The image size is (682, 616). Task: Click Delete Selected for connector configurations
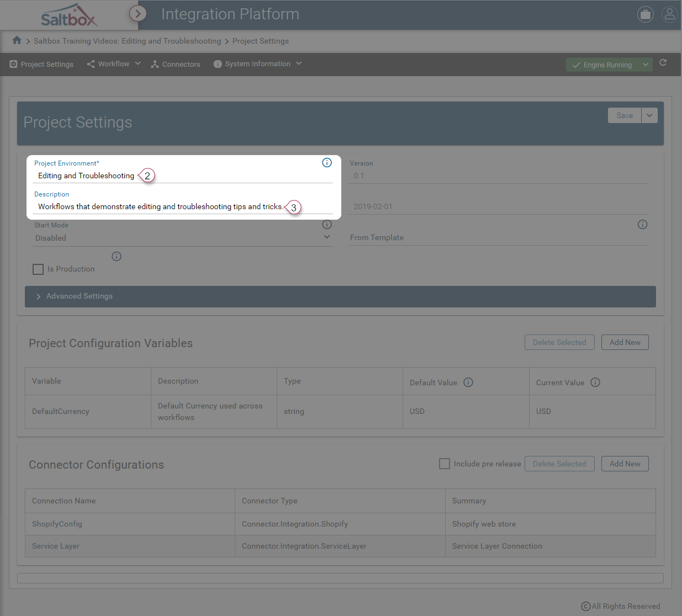[559, 464]
